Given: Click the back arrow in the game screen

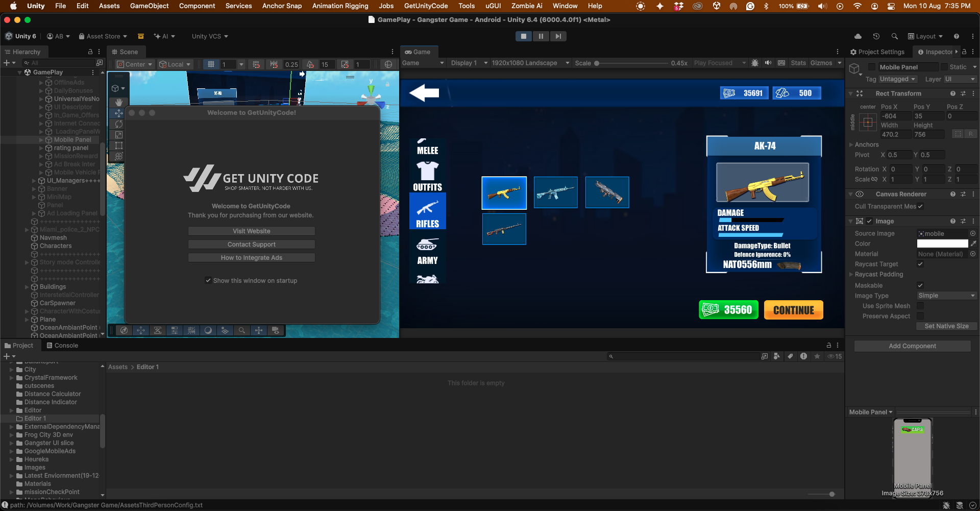Looking at the screenshot, I should pyautogui.click(x=424, y=93).
